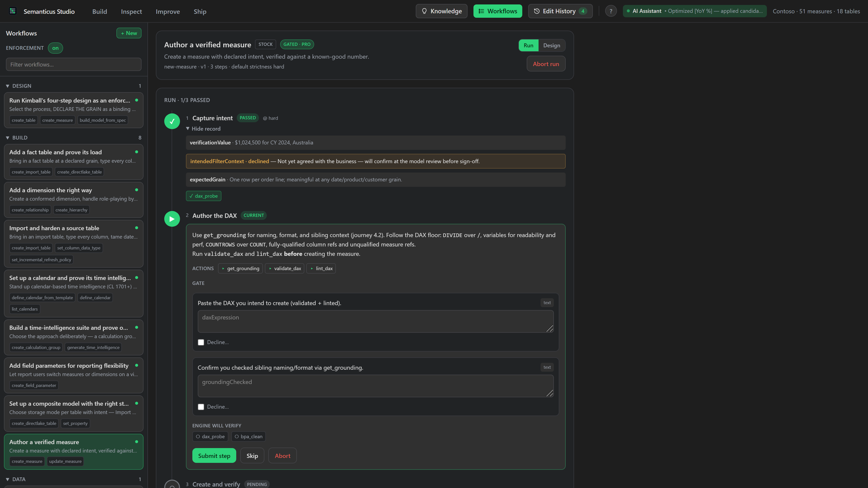Click status dot on Add field parameters card
Viewport: 868px width, 488px height.
point(136,366)
